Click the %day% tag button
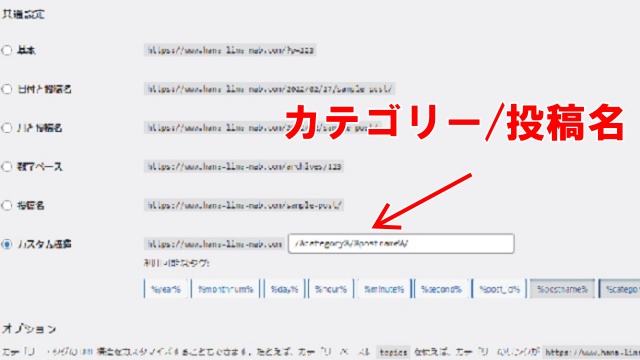This screenshot has width=640, height=360. click(x=284, y=289)
